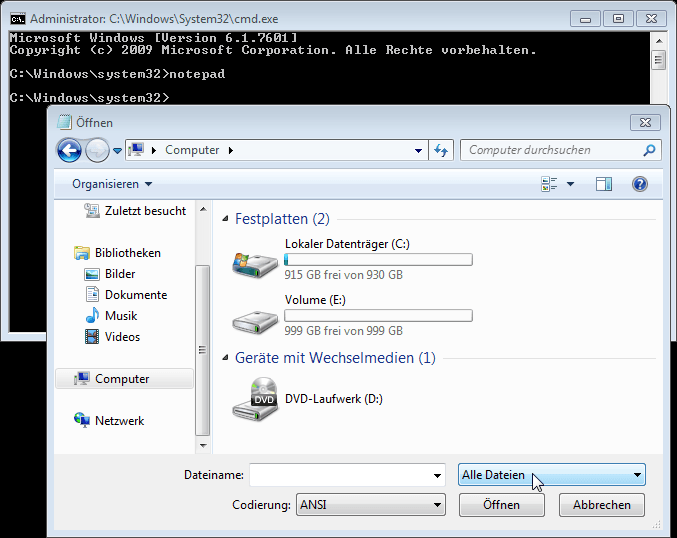The width and height of the screenshot is (677, 538).
Task: Click the C: drive capacity bar
Action: [x=378, y=260]
